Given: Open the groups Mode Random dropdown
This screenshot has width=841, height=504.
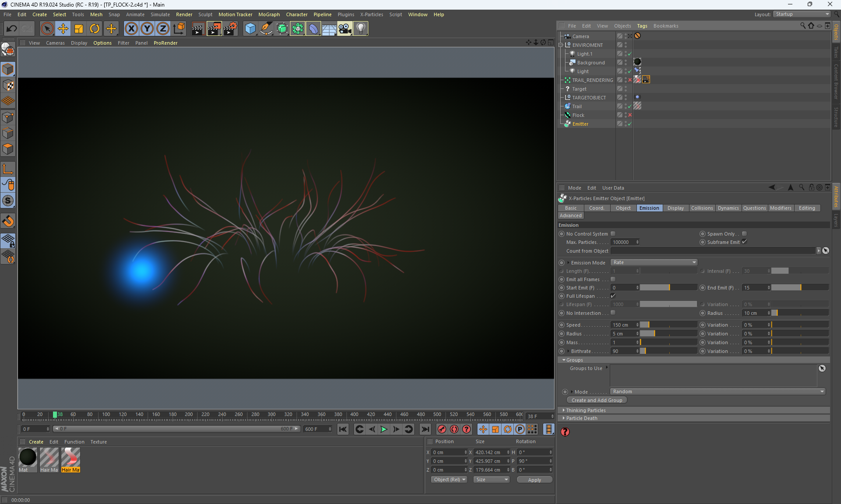Looking at the screenshot, I should pos(717,391).
